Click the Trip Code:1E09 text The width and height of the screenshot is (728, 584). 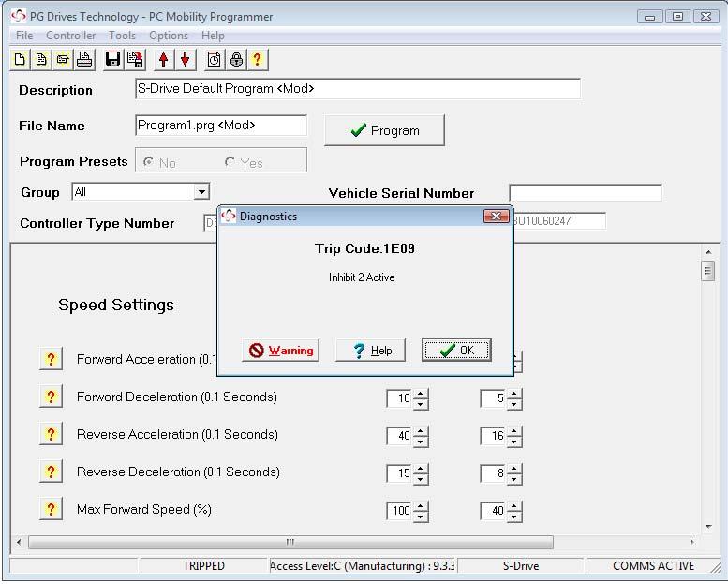pos(364,248)
